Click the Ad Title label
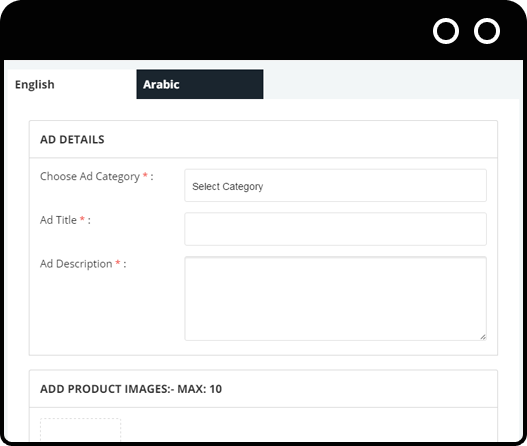This screenshot has width=527, height=446. click(x=58, y=220)
